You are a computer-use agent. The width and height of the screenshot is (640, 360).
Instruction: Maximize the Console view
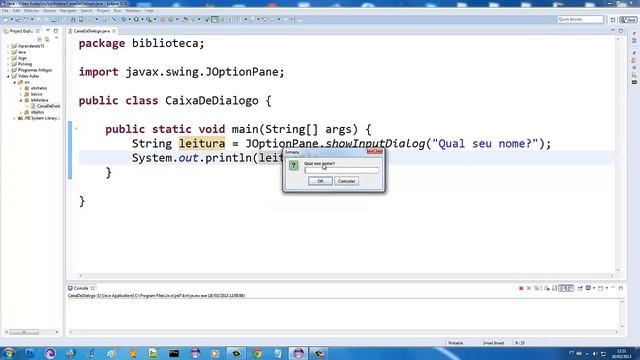[x=621, y=288]
